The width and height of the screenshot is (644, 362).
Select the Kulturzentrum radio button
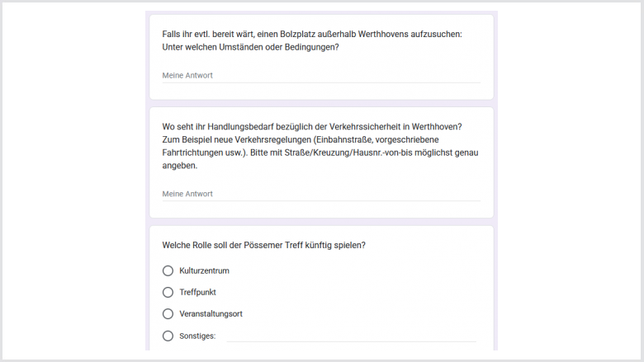[x=168, y=270]
